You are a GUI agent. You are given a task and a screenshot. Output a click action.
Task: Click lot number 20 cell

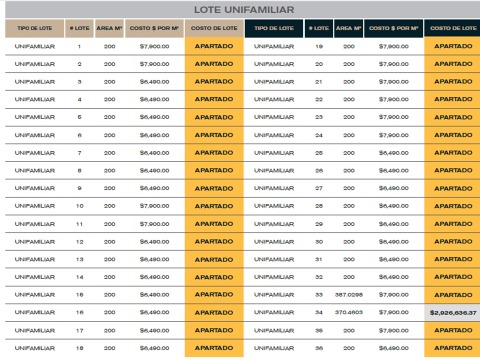(x=319, y=64)
